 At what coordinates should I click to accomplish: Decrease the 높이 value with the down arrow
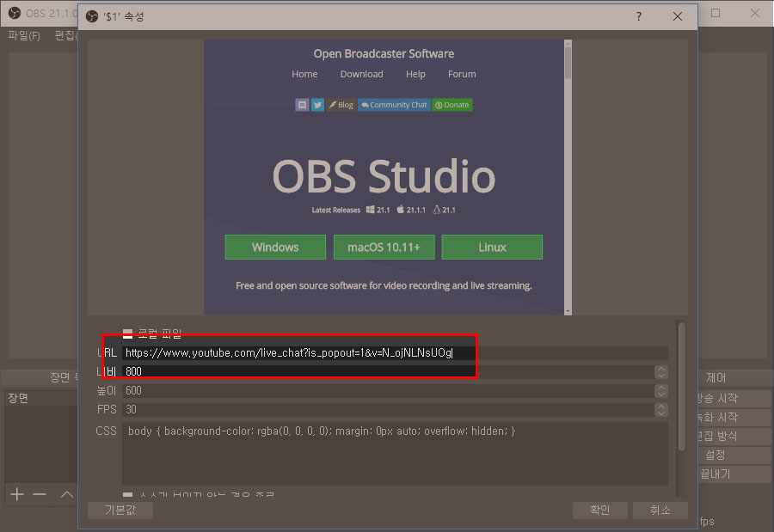pos(661,394)
